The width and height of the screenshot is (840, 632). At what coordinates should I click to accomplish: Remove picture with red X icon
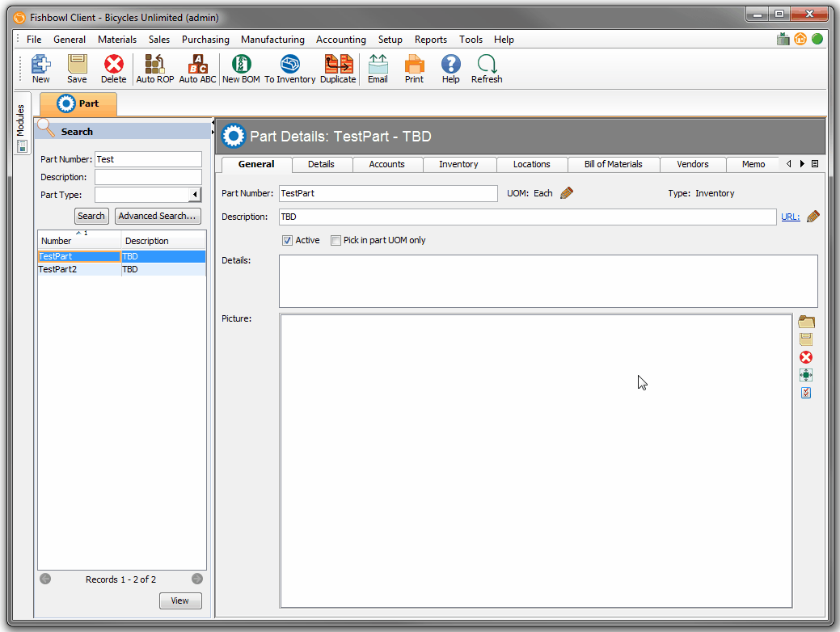806,357
